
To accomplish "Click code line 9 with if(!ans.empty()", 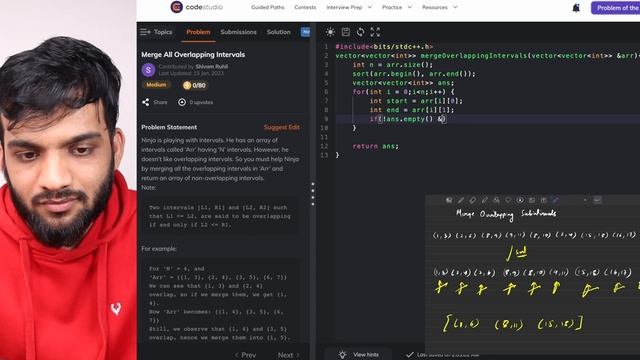I will pos(408,119).
